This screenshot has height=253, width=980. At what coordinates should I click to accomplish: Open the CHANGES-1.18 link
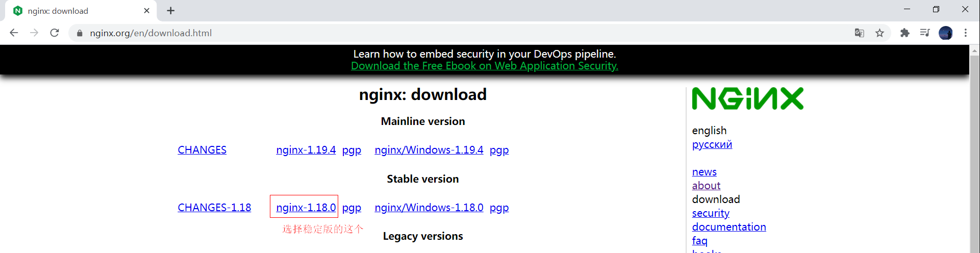pos(214,208)
